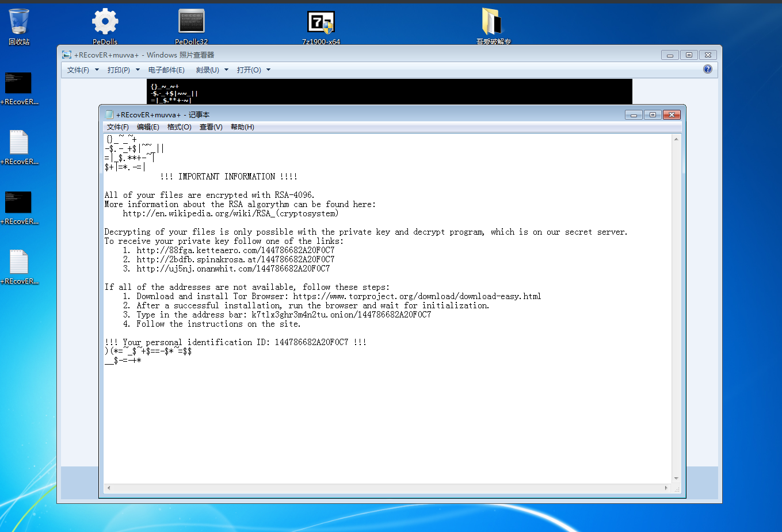Select the yellow folder desktop icon
782x532 pixels.
tap(493, 23)
